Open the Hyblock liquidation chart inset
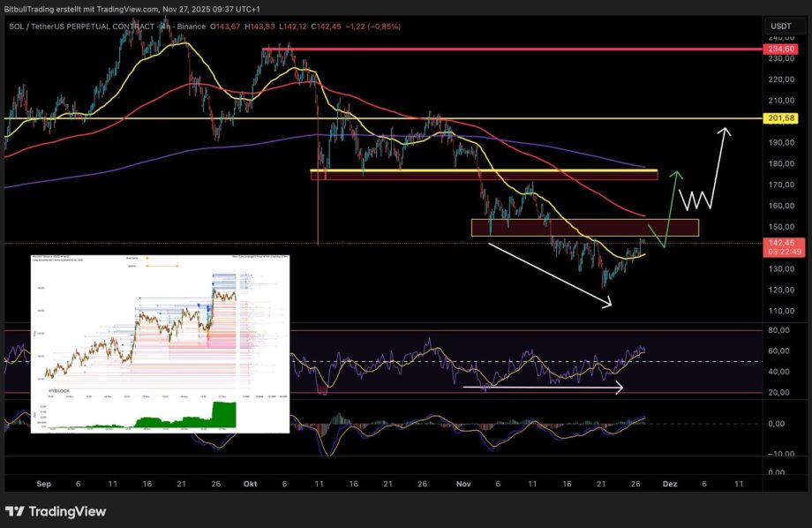Screen dimensions: 812x528 click(x=159, y=344)
